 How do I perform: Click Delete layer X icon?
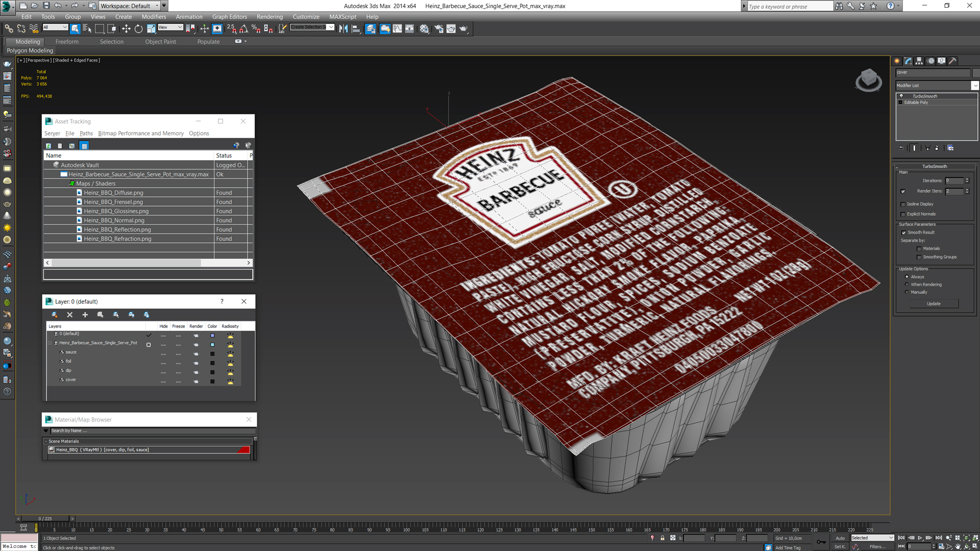coord(70,315)
